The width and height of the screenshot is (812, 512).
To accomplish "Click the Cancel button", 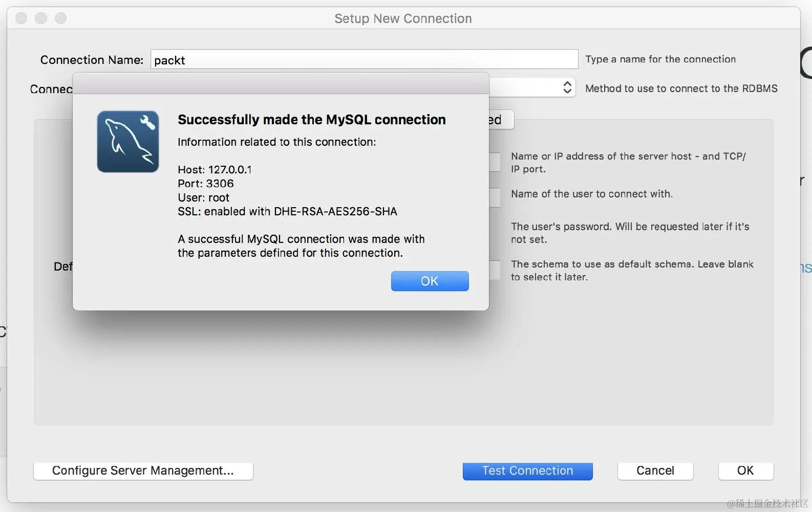I will coord(655,471).
